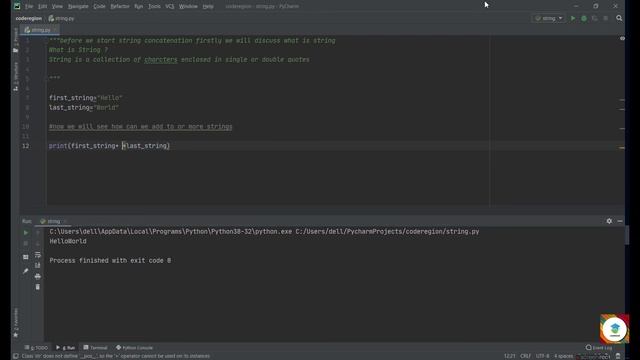Image resolution: width=640 pixels, height=360 pixels.
Task: Click the Process finished with exit code text
Action: [110, 260]
